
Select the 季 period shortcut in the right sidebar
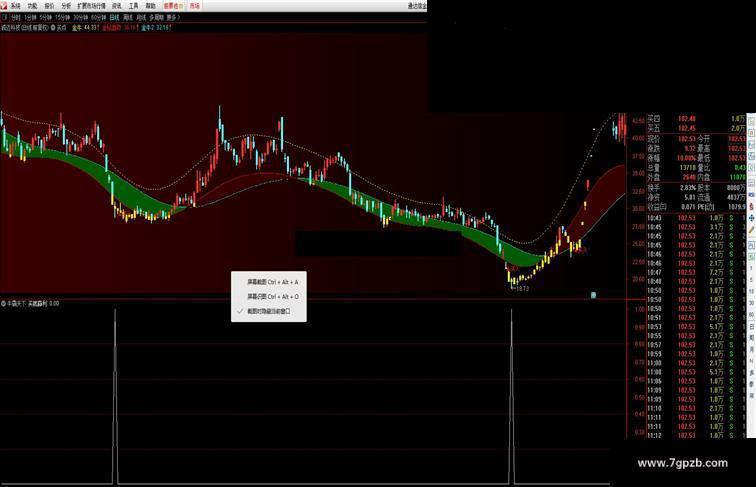coord(751,384)
